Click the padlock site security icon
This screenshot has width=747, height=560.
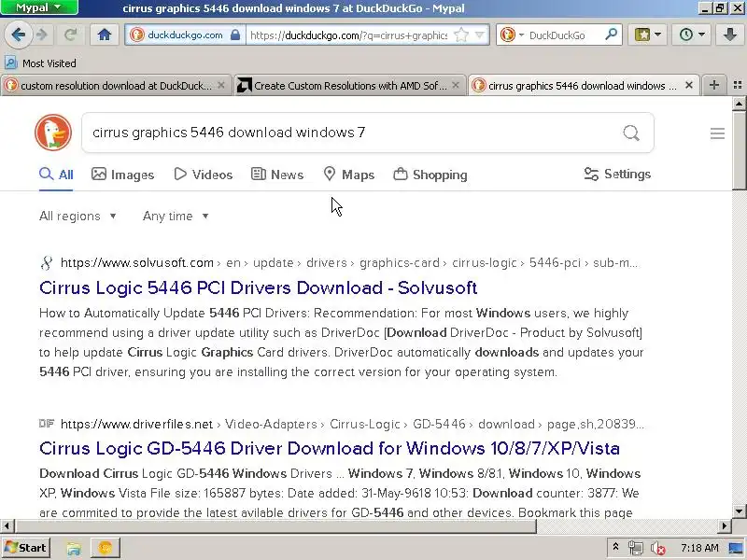[x=235, y=35]
